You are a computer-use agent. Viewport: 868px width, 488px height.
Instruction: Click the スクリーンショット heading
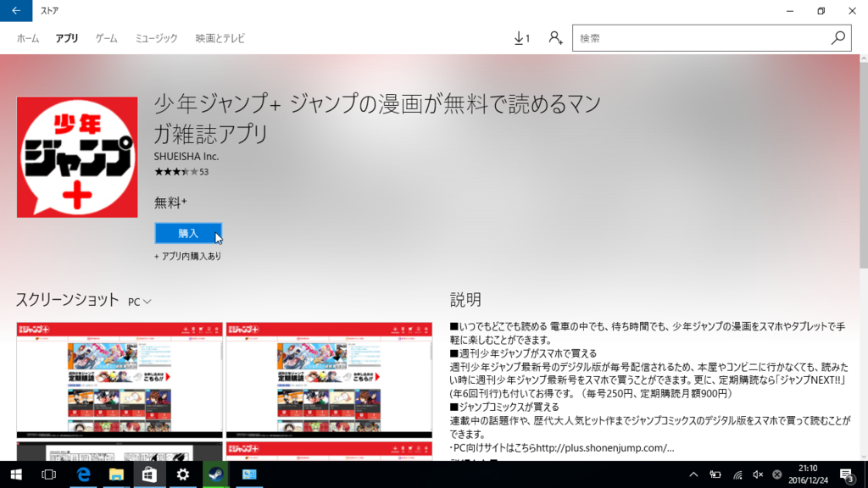(67, 300)
